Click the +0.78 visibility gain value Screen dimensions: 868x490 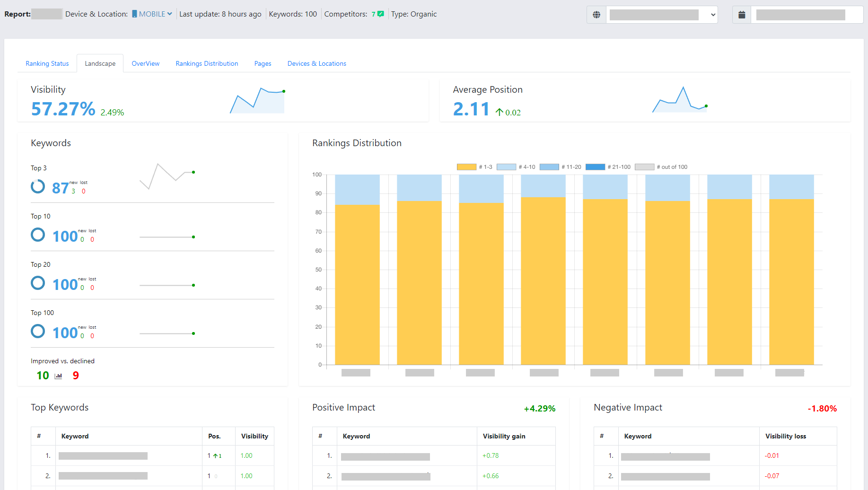[491, 455]
